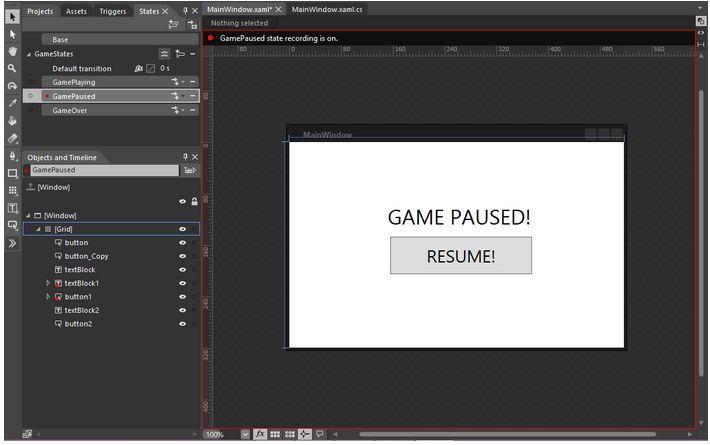
Task: Hide the textBlock2 element
Action: [182, 311]
